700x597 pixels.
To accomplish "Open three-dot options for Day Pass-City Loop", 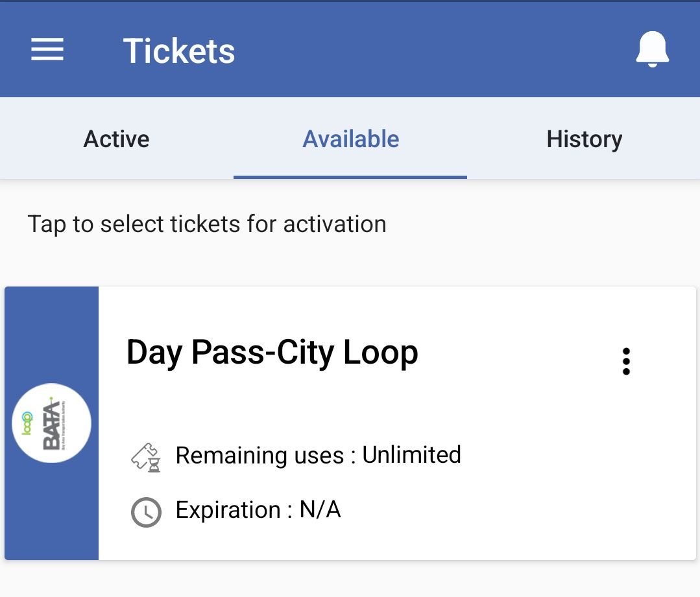I will 625,361.
